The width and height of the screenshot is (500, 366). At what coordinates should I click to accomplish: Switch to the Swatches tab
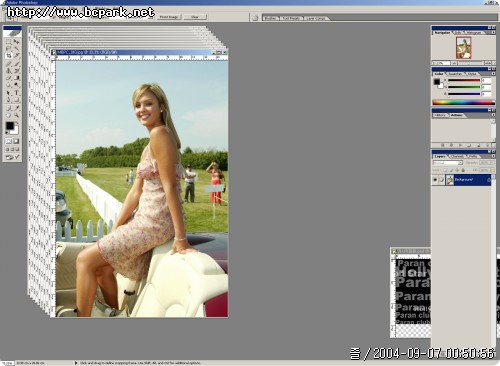pos(455,74)
